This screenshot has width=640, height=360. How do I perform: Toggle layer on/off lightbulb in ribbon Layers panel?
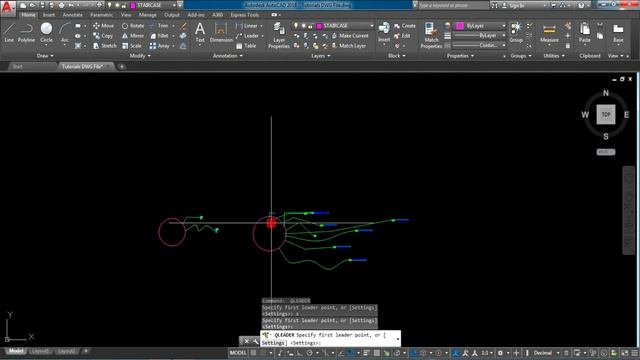point(296,26)
